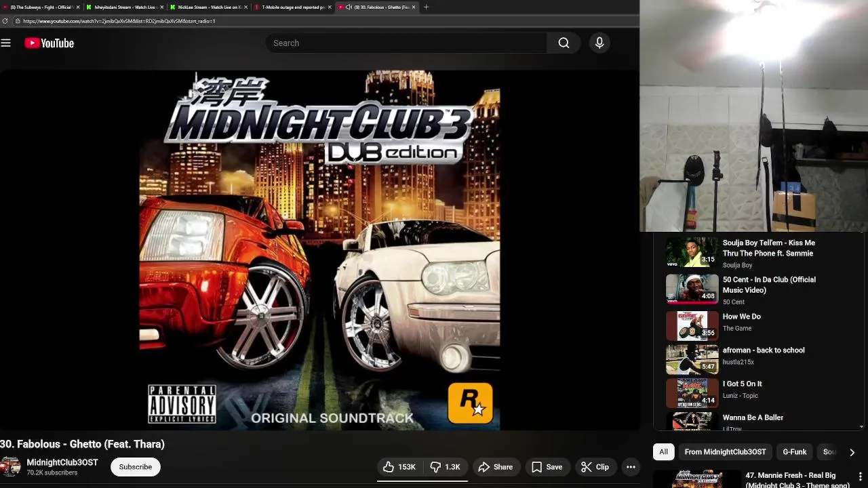Select the All filter chip
The width and height of the screenshot is (868, 488).
(x=663, y=452)
